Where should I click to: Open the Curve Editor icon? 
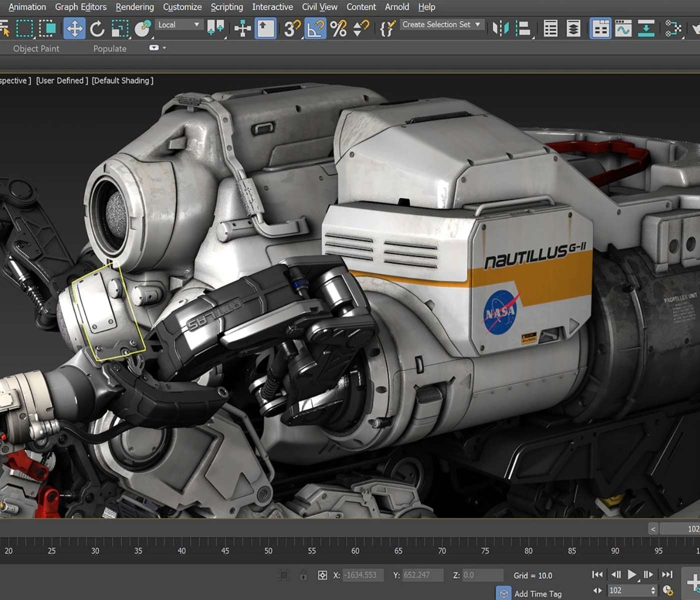pyautogui.click(x=623, y=28)
